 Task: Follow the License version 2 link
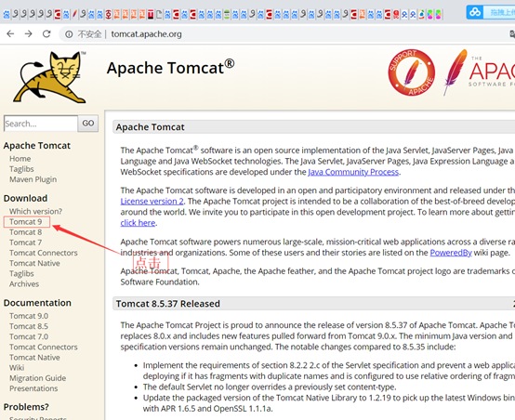pyautogui.click(x=152, y=202)
